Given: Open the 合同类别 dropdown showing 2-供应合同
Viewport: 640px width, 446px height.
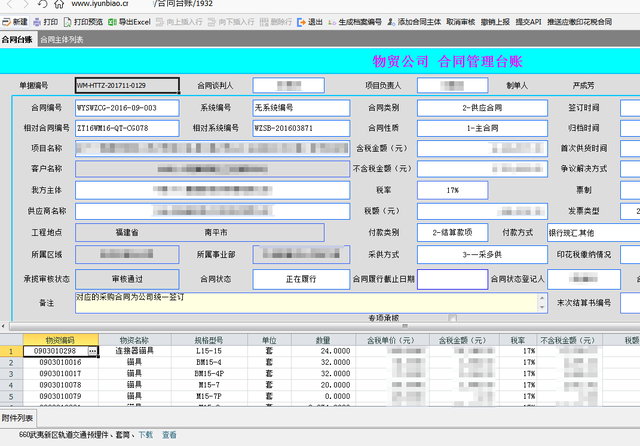Looking at the screenshot, I should coord(482,107).
